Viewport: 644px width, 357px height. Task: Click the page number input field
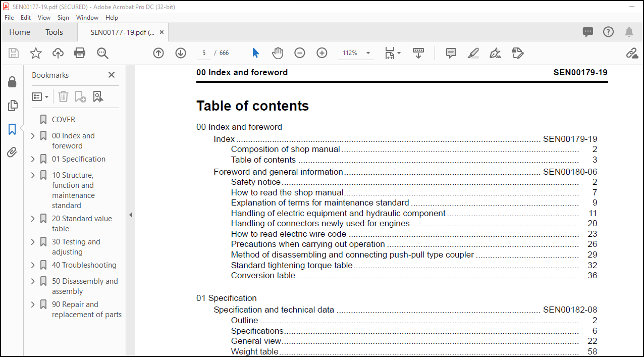pos(203,53)
